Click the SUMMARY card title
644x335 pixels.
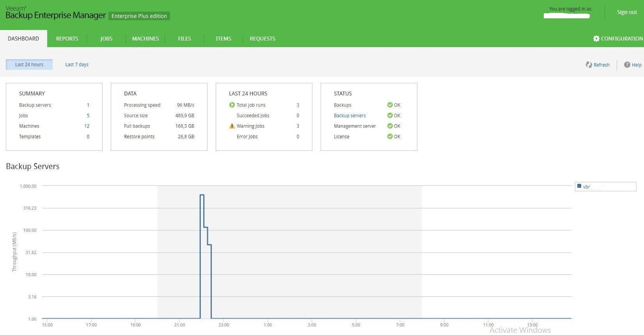(x=32, y=93)
